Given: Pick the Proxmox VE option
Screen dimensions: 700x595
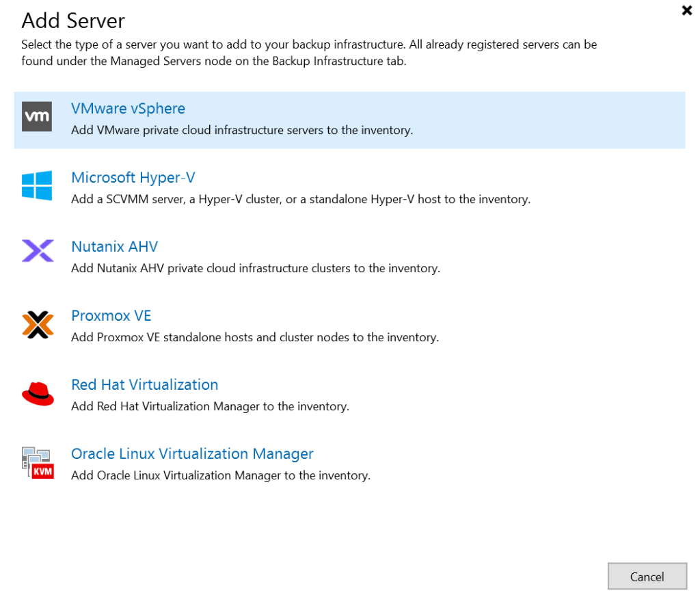Looking at the screenshot, I should tap(111, 316).
